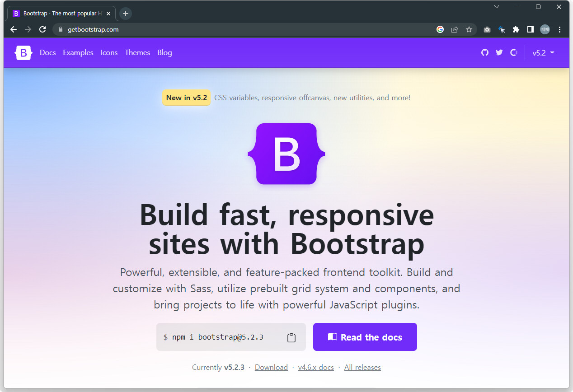The height and width of the screenshot is (392, 573).
Task: Click the large Bootstrap logo in page center
Action: 286,154
